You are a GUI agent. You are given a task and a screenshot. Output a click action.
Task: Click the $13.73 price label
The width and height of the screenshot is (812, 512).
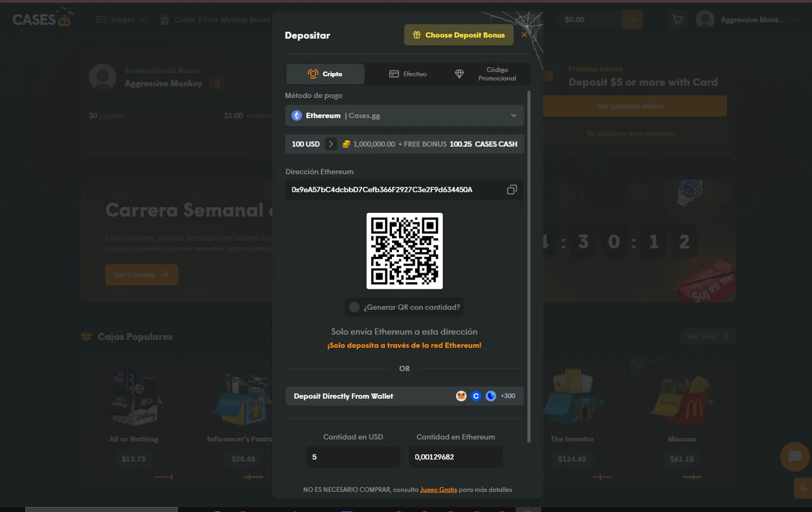(x=133, y=459)
